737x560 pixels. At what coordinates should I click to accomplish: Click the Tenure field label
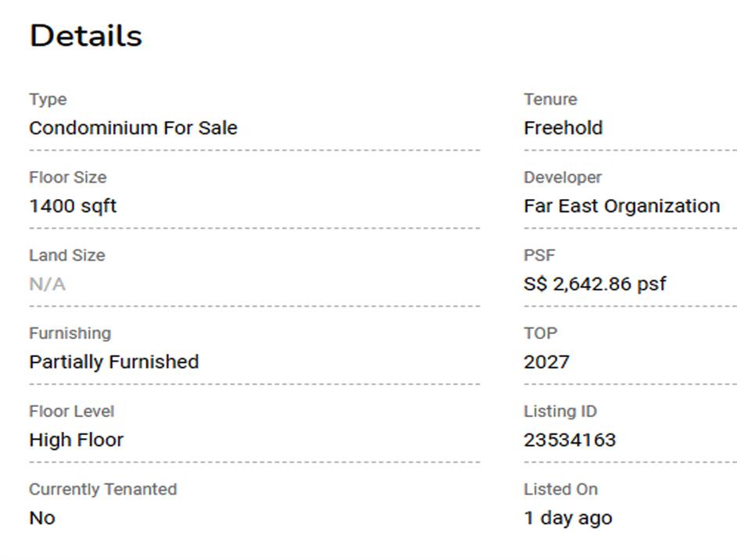point(550,99)
